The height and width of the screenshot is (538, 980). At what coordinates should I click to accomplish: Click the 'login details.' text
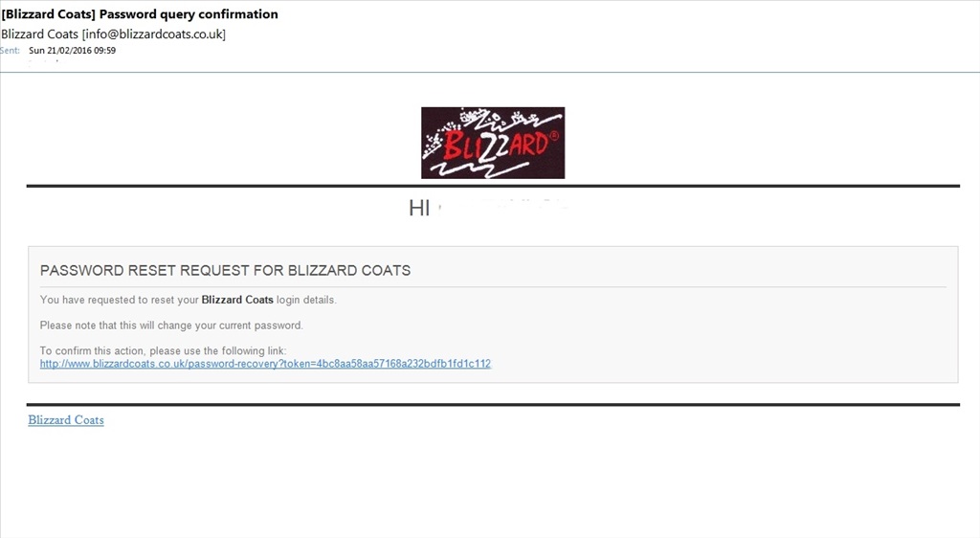[306, 300]
